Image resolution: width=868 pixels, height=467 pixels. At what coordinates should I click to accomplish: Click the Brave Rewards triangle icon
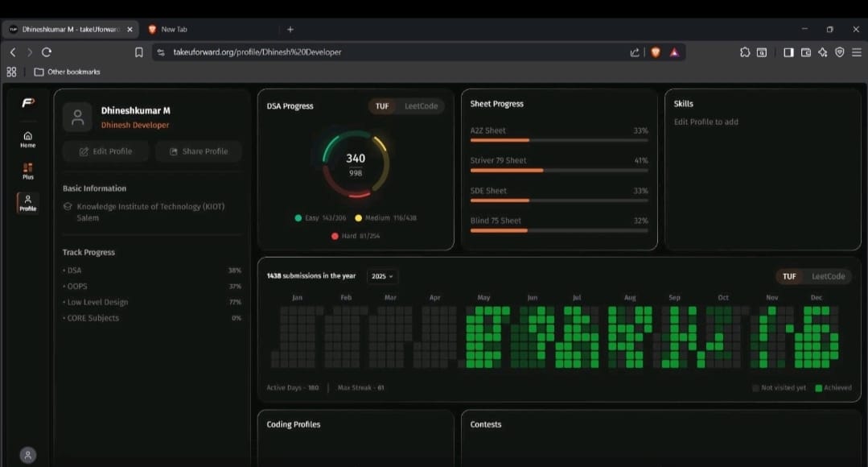(674, 52)
